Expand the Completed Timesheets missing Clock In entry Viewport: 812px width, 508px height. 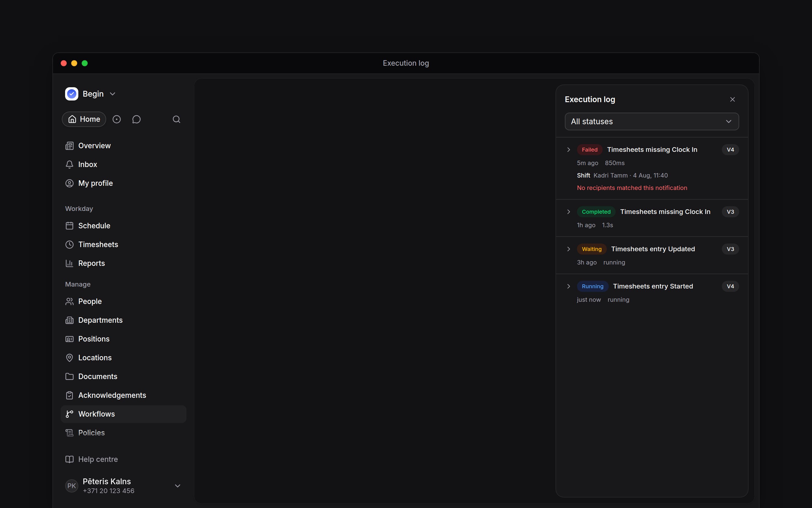point(569,212)
